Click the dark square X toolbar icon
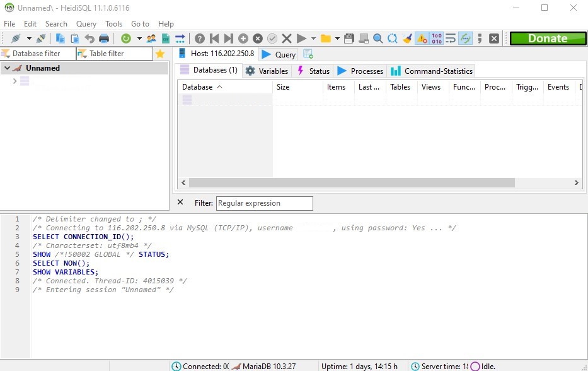The height and width of the screenshot is (371, 588). (x=494, y=38)
